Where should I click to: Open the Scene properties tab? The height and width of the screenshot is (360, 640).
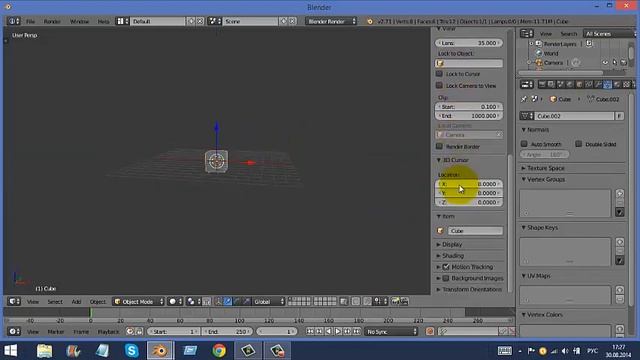pyautogui.click(x=560, y=84)
